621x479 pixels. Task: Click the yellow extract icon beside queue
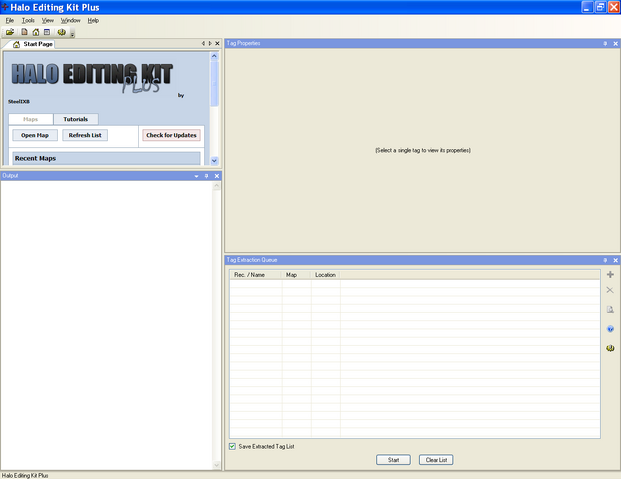click(610, 348)
